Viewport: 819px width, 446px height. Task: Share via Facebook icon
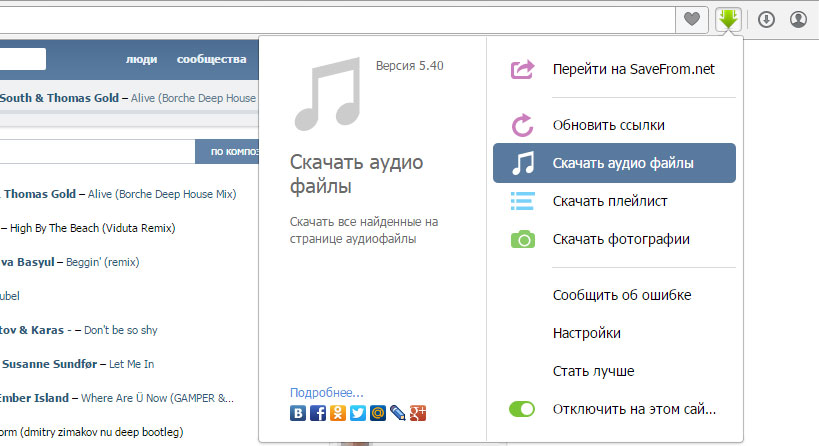(318, 412)
